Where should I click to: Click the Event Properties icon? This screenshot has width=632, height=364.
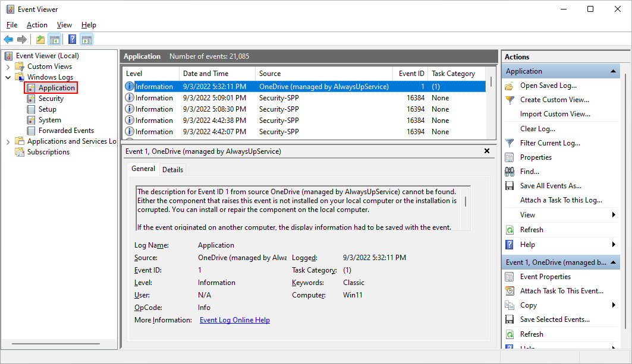(510, 277)
